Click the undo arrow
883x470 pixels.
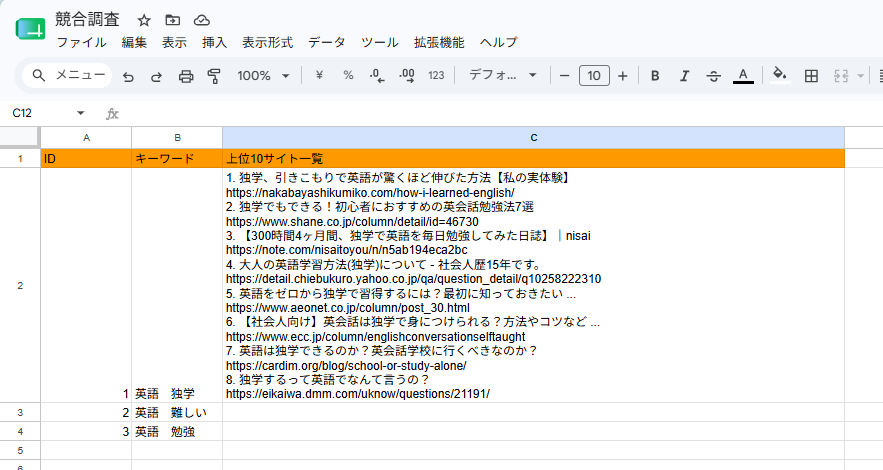(x=128, y=75)
